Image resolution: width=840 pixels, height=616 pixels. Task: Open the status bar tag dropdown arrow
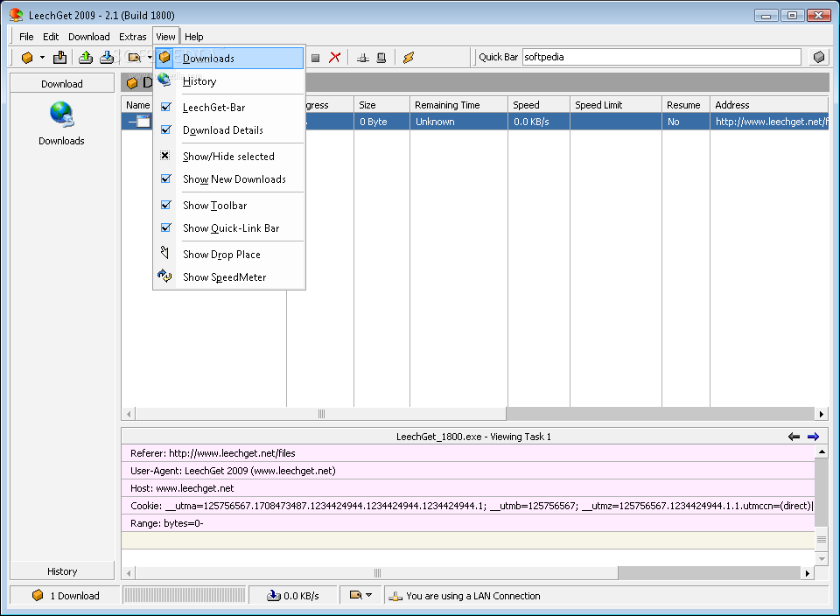pos(368,595)
